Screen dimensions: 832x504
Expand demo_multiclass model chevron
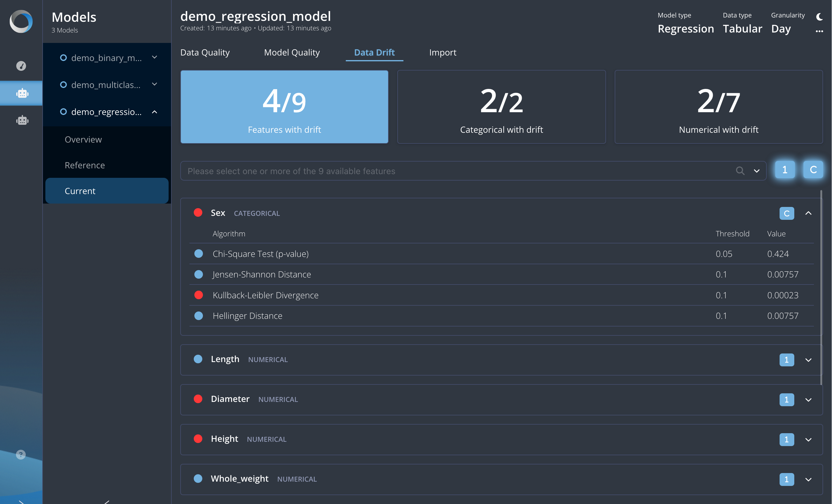point(155,84)
